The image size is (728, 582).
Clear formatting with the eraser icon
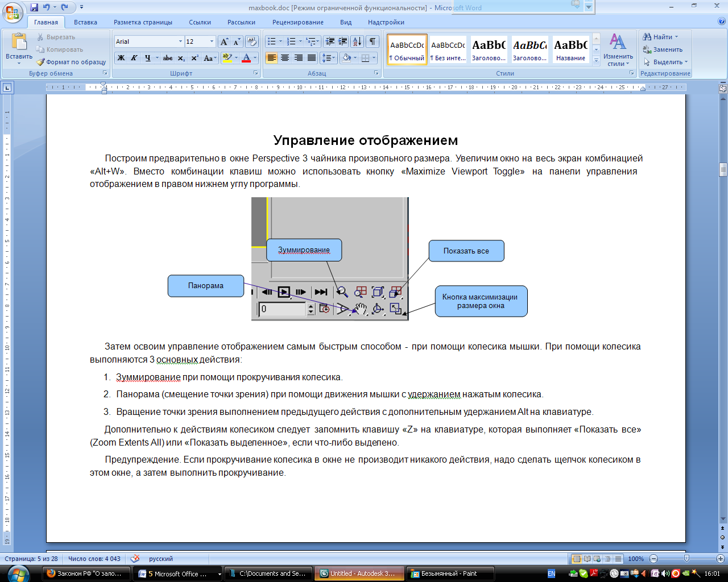click(252, 41)
